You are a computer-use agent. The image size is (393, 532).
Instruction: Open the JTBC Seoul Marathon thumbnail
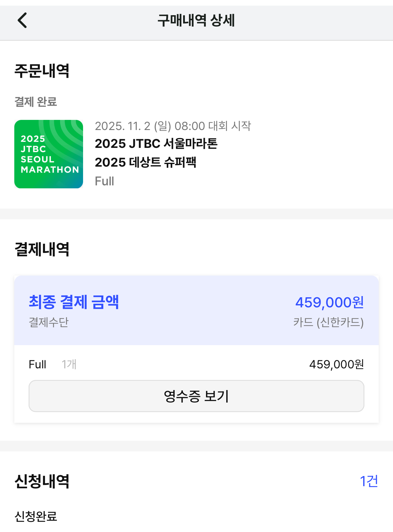[49, 154]
